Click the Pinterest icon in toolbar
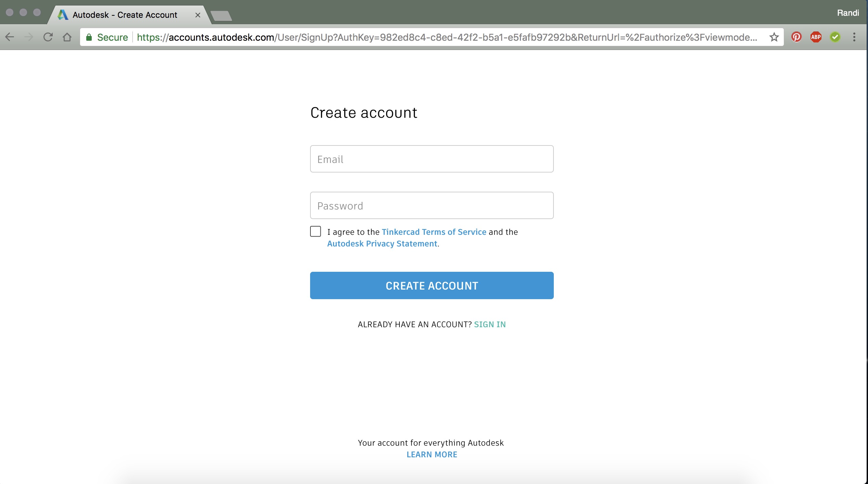This screenshot has width=868, height=484. pos(796,37)
